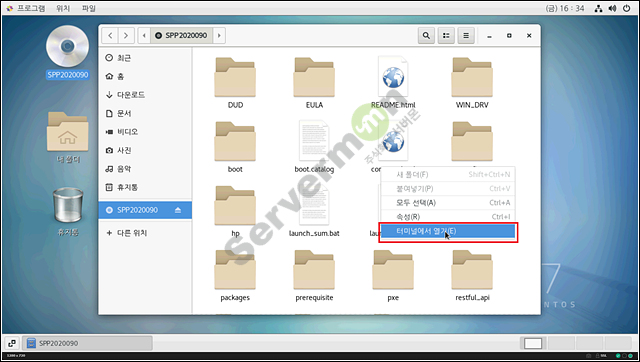The width and height of the screenshot is (640, 362).
Task: Go to 홈 in sidebar
Action: (x=145, y=76)
